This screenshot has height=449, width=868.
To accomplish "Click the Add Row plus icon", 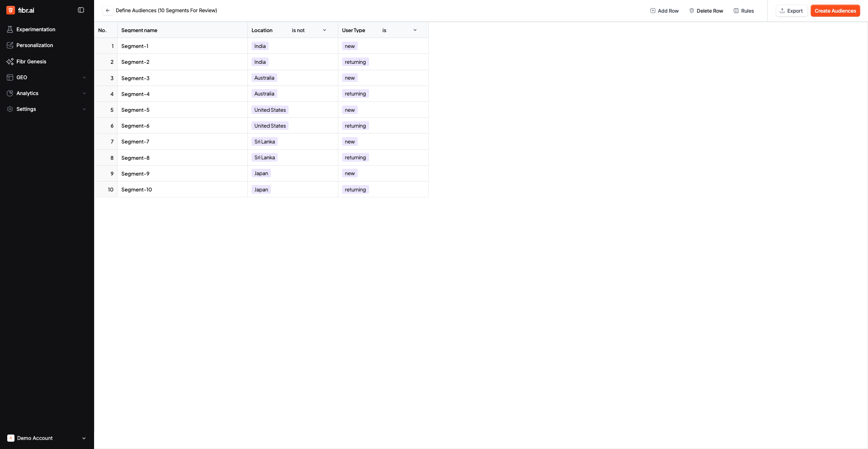I will tap(653, 11).
